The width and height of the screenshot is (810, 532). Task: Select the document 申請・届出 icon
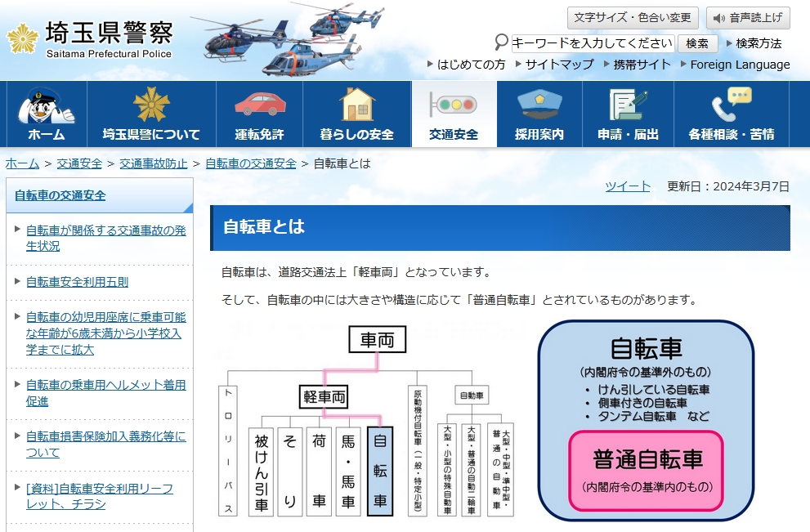pyautogui.click(x=628, y=105)
